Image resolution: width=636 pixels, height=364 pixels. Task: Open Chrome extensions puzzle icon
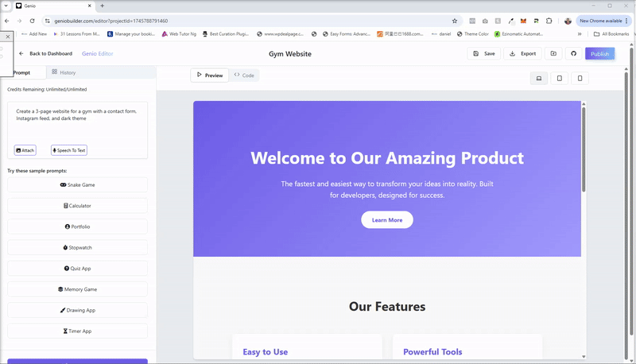point(549,21)
